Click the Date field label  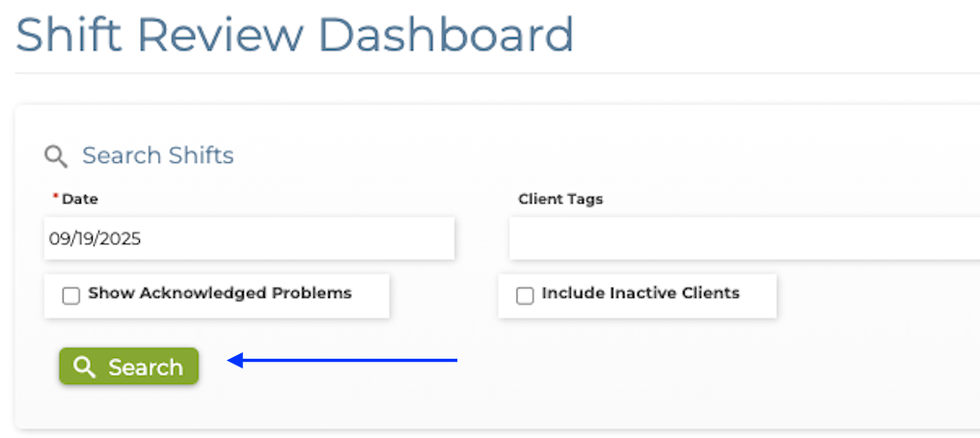(80, 199)
